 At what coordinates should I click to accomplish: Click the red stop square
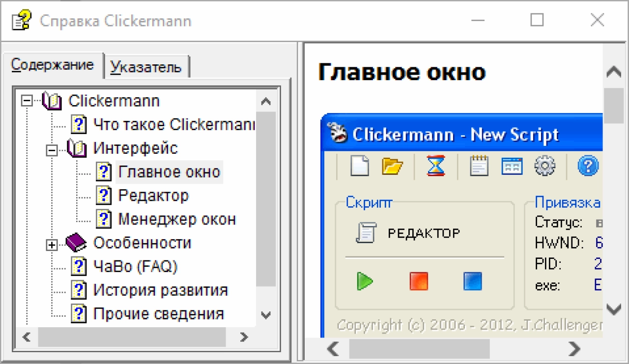pyautogui.click(x=419, y=281)
